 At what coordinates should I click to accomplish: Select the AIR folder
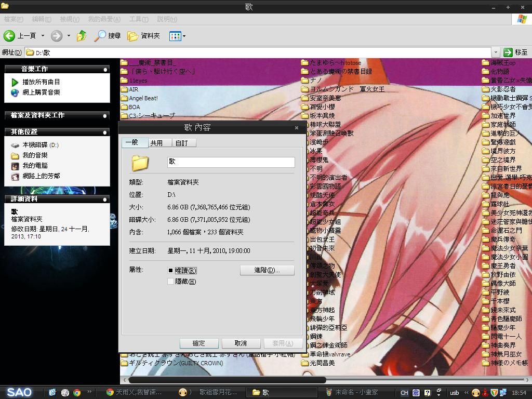(x=129, y=89)
